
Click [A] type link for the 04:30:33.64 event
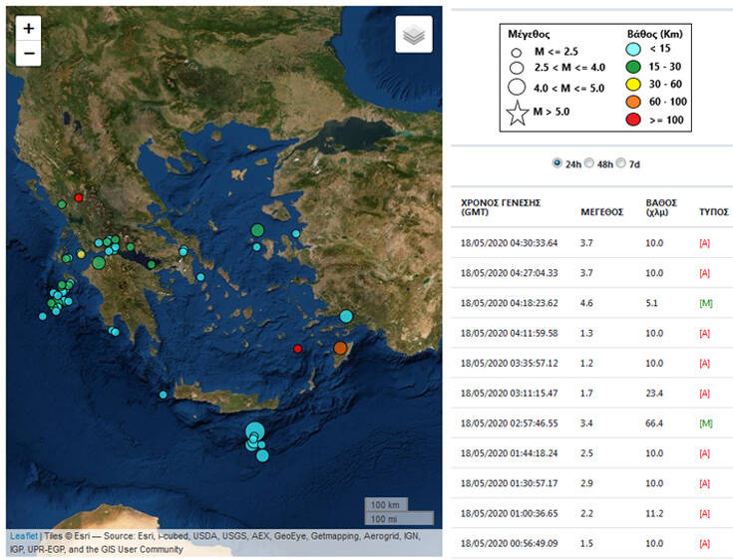(x=705, y=242)
